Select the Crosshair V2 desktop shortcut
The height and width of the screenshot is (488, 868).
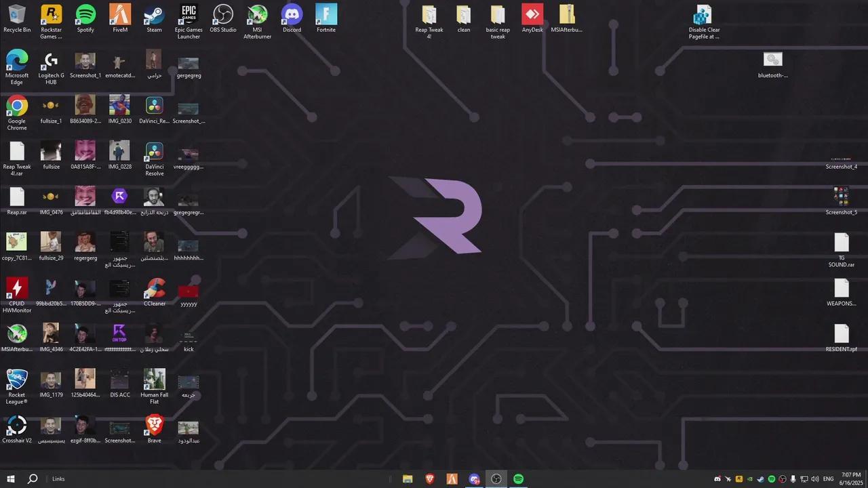click(x=17, y=429)
